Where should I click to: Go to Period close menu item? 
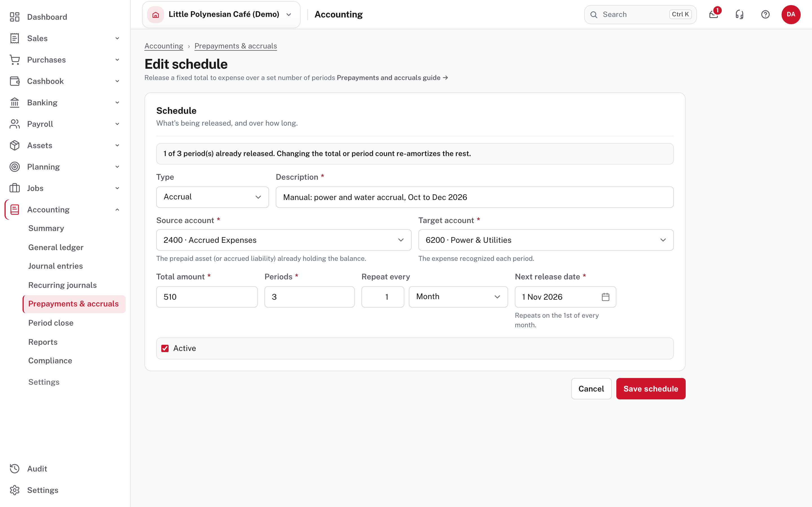tap(51, 323)
